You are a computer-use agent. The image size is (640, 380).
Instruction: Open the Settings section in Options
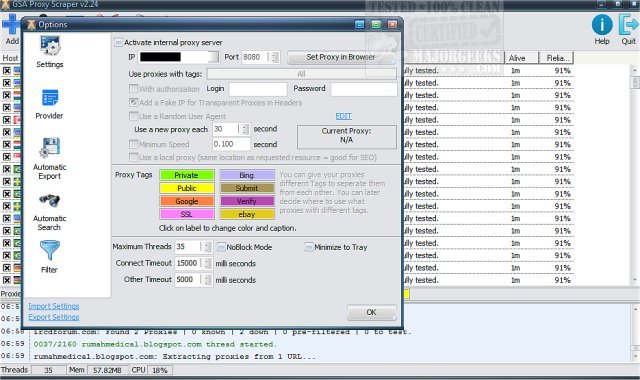click(49, 52)
